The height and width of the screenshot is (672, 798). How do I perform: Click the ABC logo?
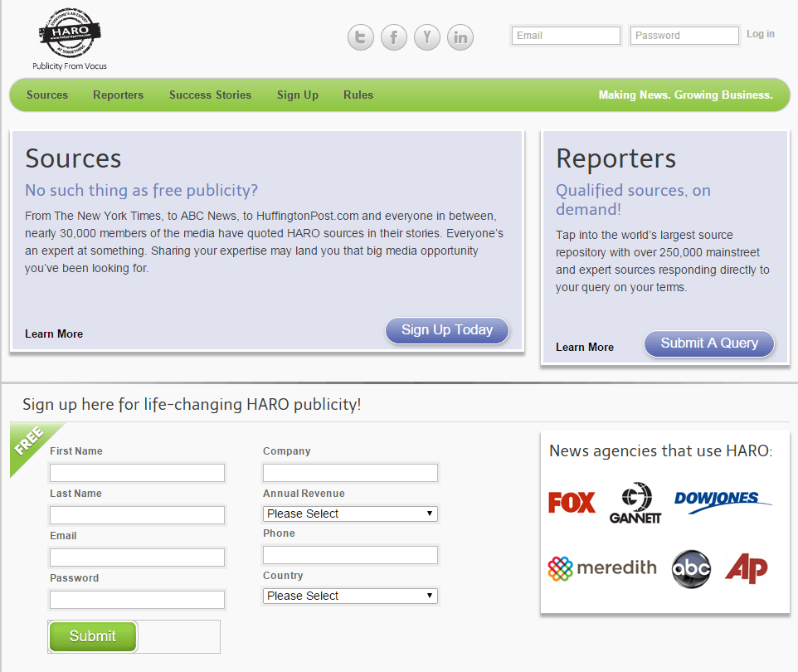coord(691,568)
